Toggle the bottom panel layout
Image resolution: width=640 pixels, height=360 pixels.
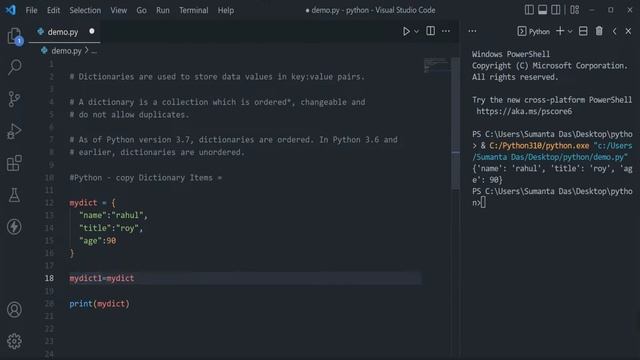542,10
